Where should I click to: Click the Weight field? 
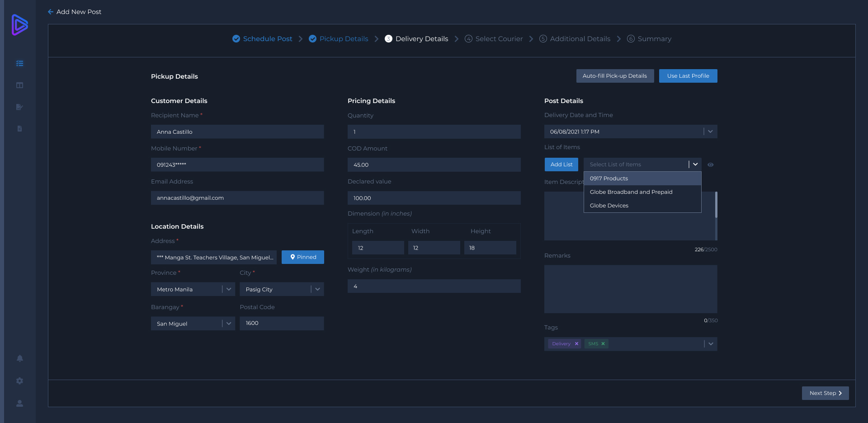(434, 286)
